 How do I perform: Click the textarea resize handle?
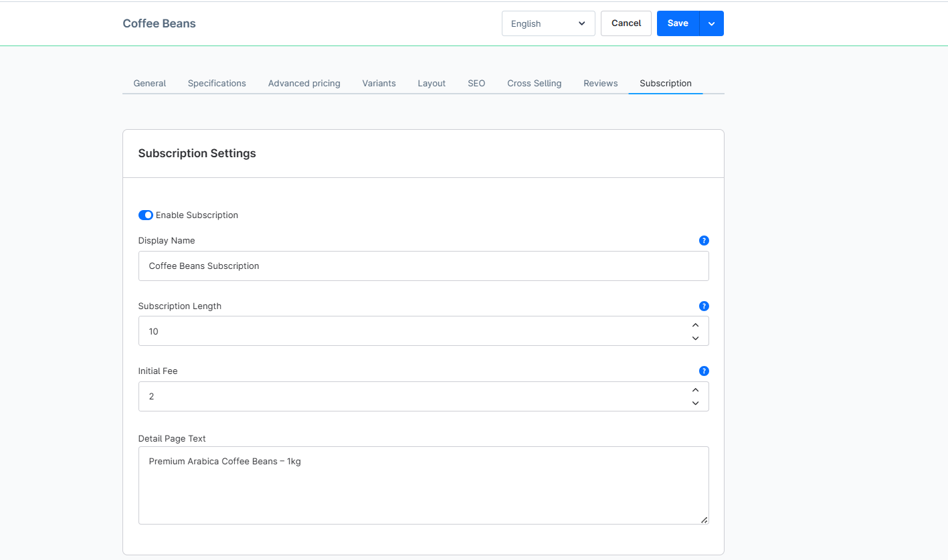point(704,519)
